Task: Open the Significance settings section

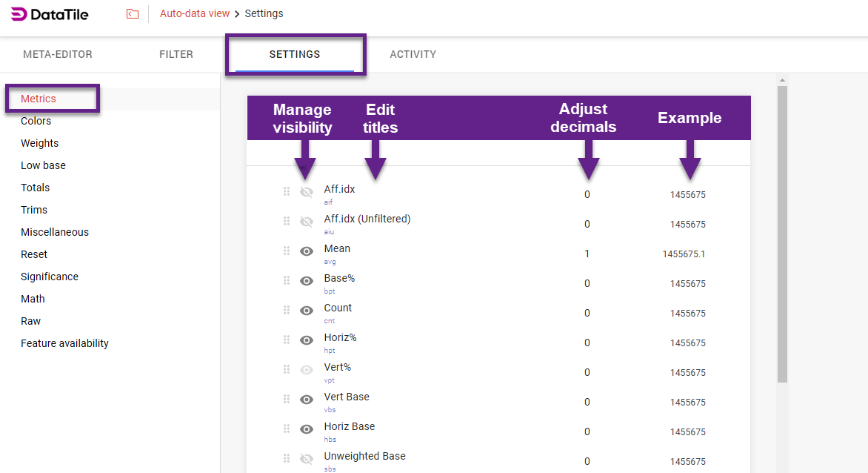Action: (50, 276)
